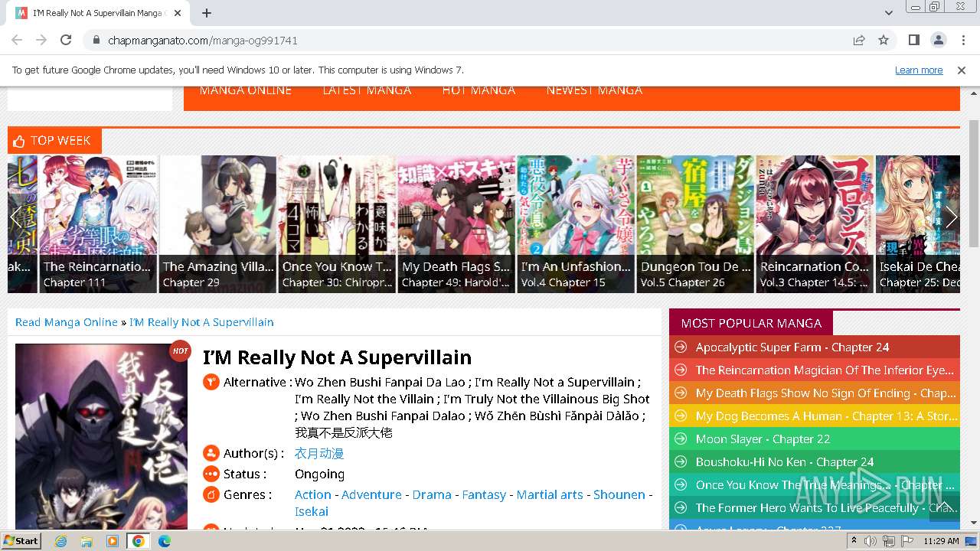Open Dungeon Tou De Vol.5 Chapter 26 thumbnail
This screenshot has height=551, width=980.
[695, 224]
